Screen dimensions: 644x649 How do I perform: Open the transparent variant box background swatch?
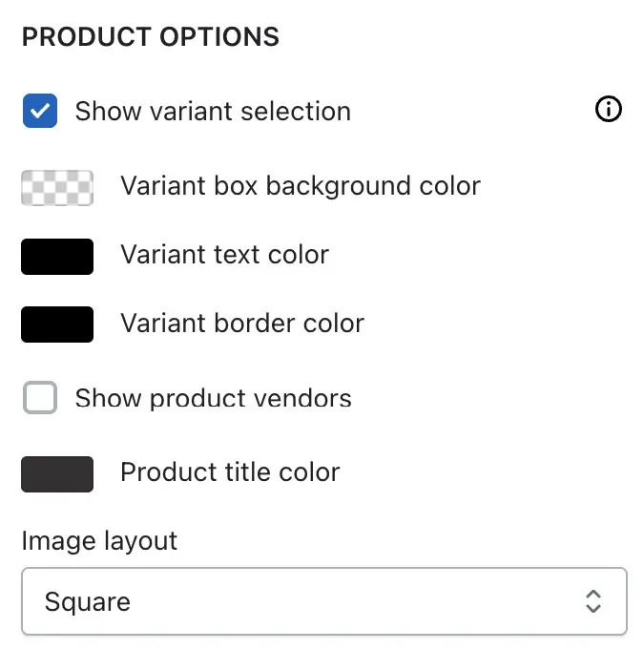pyautogui.click(x=57, y=188)
